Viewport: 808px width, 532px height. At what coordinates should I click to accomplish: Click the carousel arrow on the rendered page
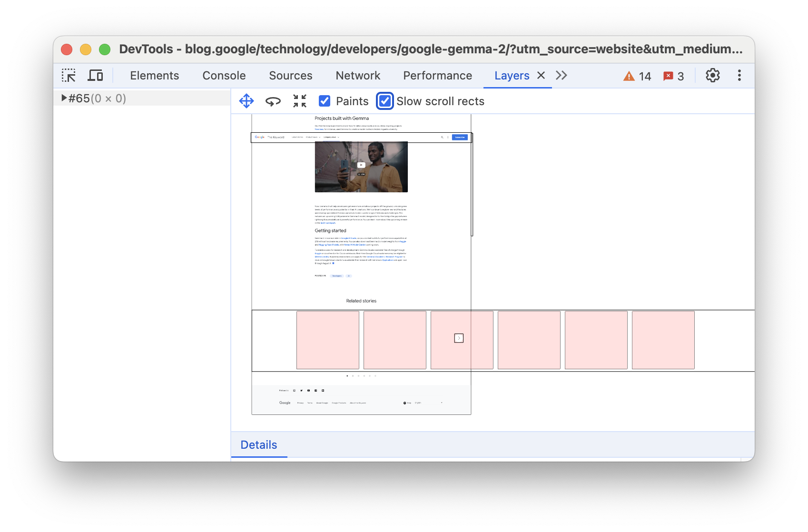(x=458, y=338)
